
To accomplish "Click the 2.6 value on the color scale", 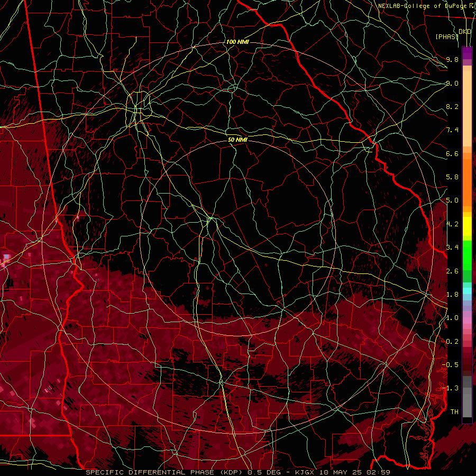I will coord(452,271).
